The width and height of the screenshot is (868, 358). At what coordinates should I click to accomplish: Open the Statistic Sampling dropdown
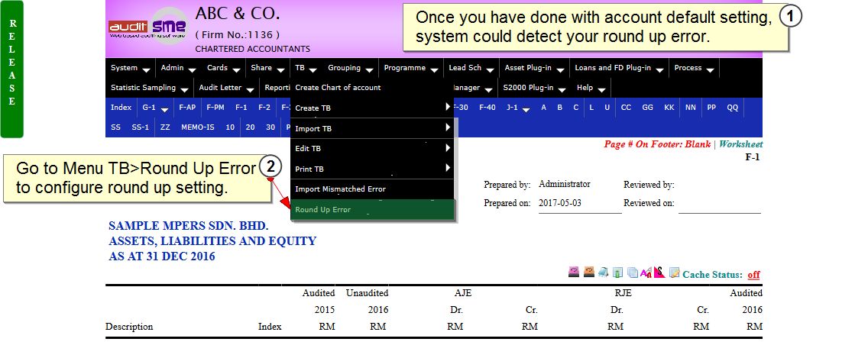149,88
